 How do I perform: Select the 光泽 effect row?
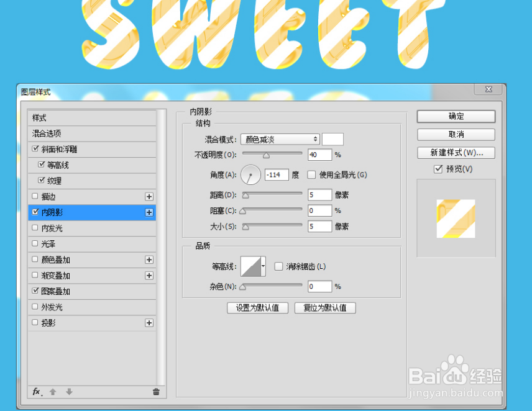coord(92,244)
